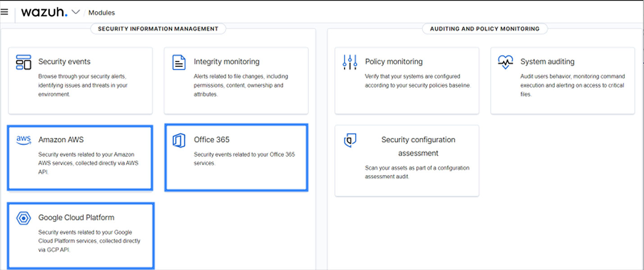The image size is (644, 270).
Task: Click the Security configuration assessment shield icon
Action: (350, 140)
